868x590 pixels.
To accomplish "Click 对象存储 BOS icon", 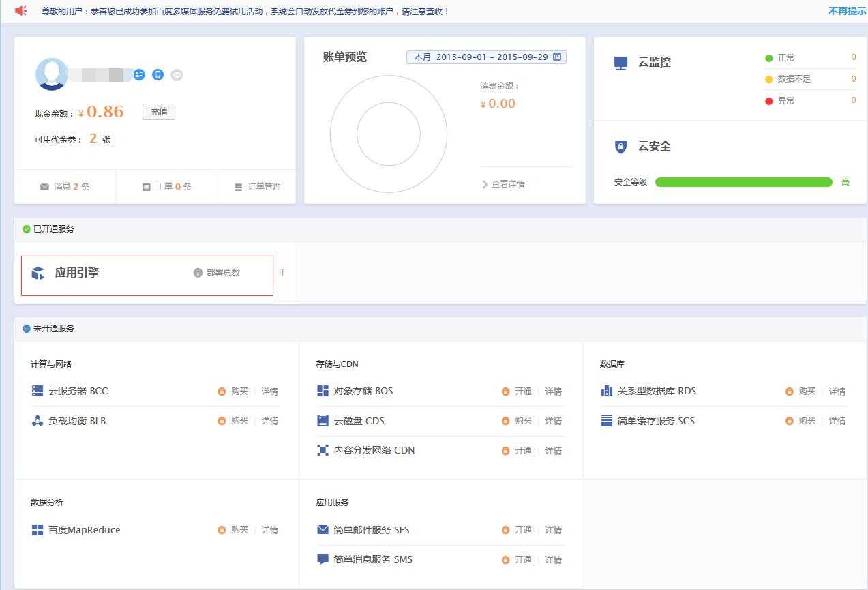I will pyautogui.click(x=323, y=391).
